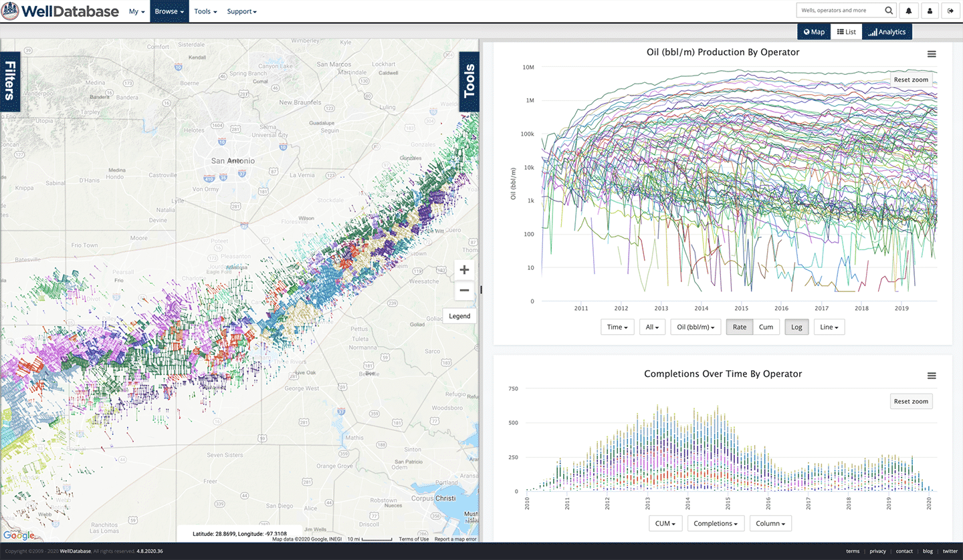Switch to the List view tab

tap(846, 31)
